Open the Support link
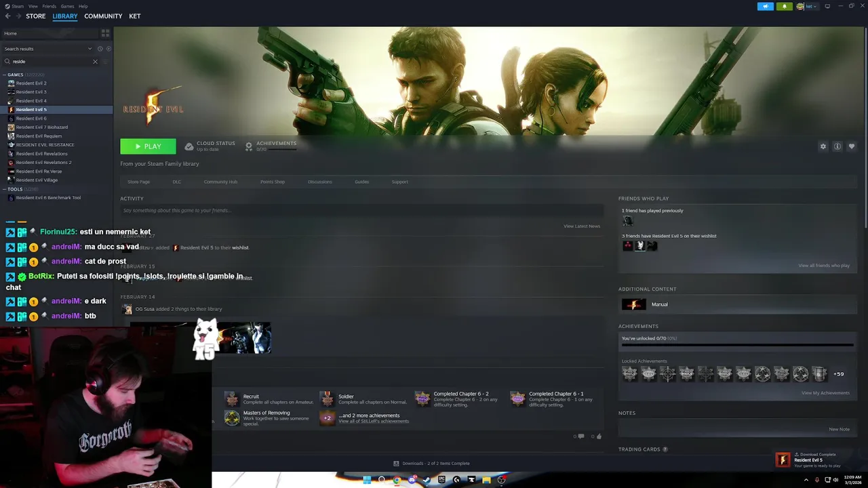868x488 pixels. pyautogui.click(x=399, y=182)
